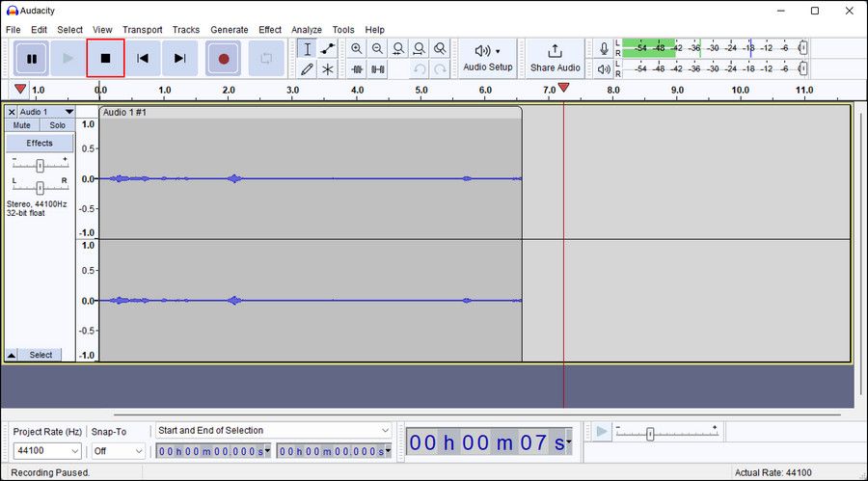868x481 pixels.
Task: Click the Zoom In magnifier
Action: [357, 49]
